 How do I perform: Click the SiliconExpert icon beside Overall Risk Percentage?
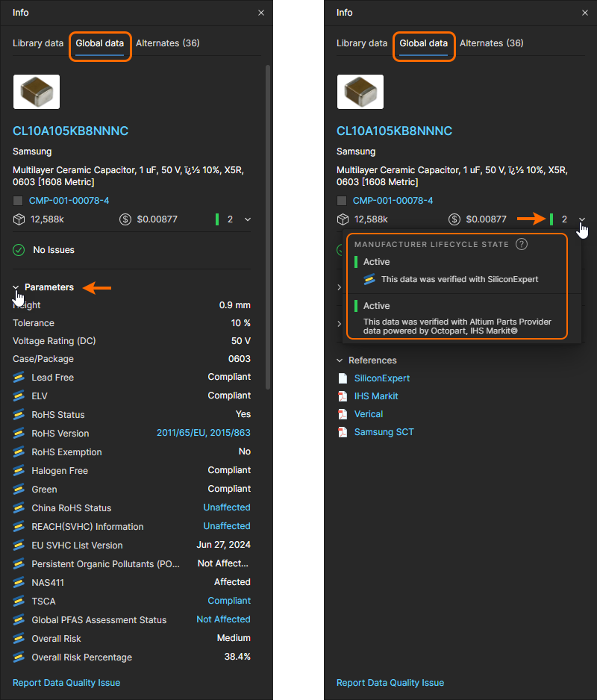pyautogui.click(x=19, y=657)
